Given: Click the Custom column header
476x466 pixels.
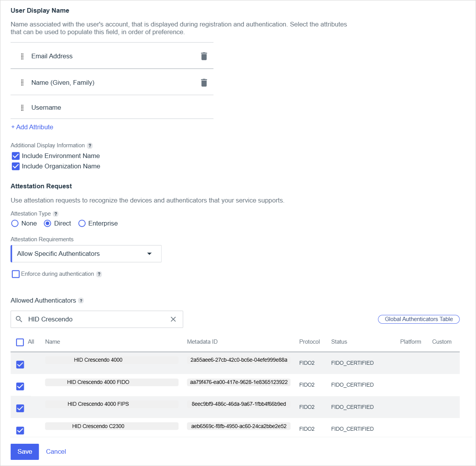Looking at the screenshot, I should (442, 342).
